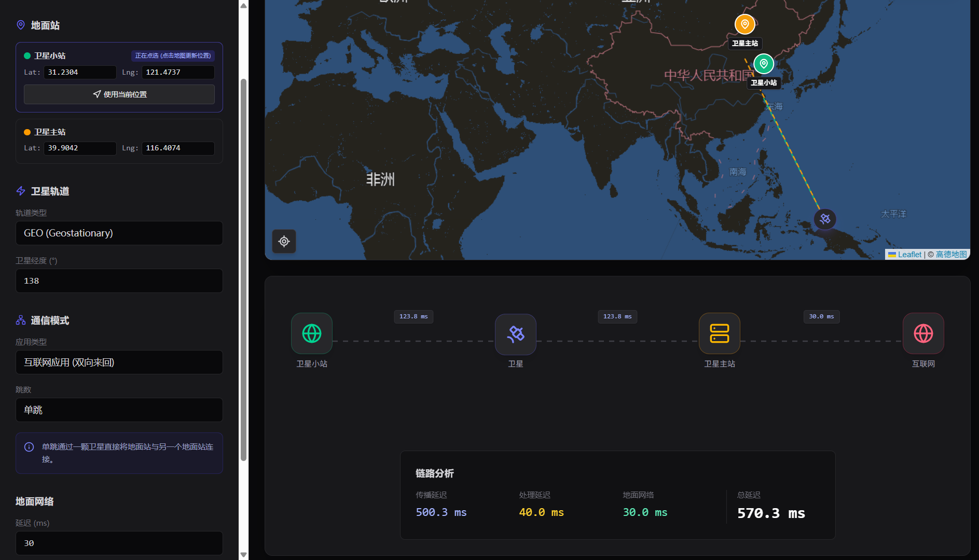
Task: Click the orange dot next to 卫星主站
Action: [x=27, y=132]
